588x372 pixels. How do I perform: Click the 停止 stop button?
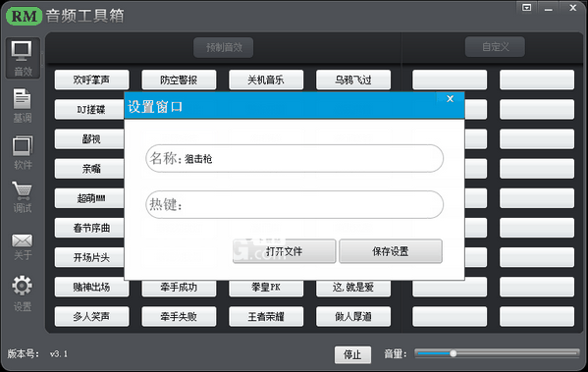pyautogui.click(x=352, y=354)
